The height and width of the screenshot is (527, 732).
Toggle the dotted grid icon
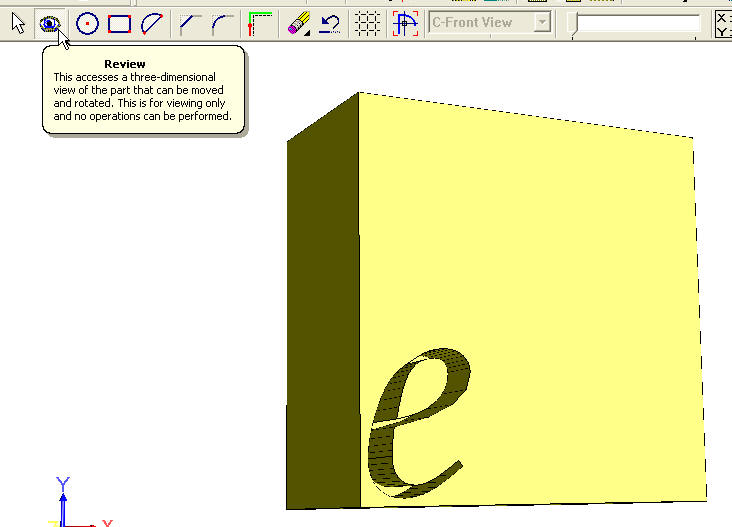point(367,23)
